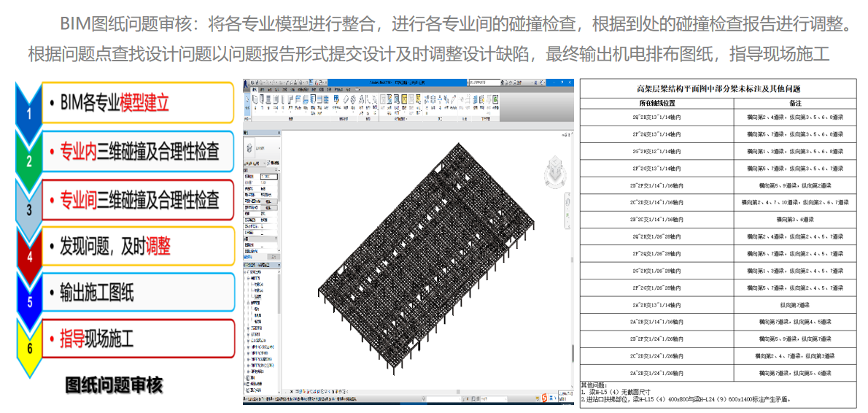Select the Roof tool in the ribbon

(x=290, y=103)
